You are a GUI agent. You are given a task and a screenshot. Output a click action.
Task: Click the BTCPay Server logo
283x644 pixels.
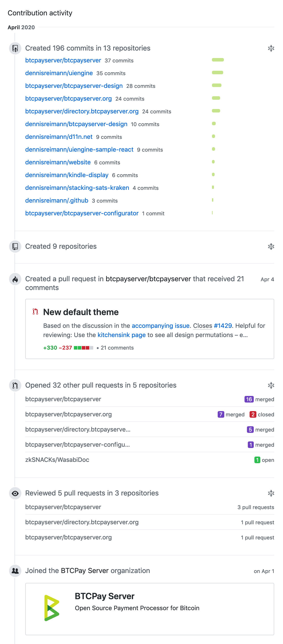52,608
